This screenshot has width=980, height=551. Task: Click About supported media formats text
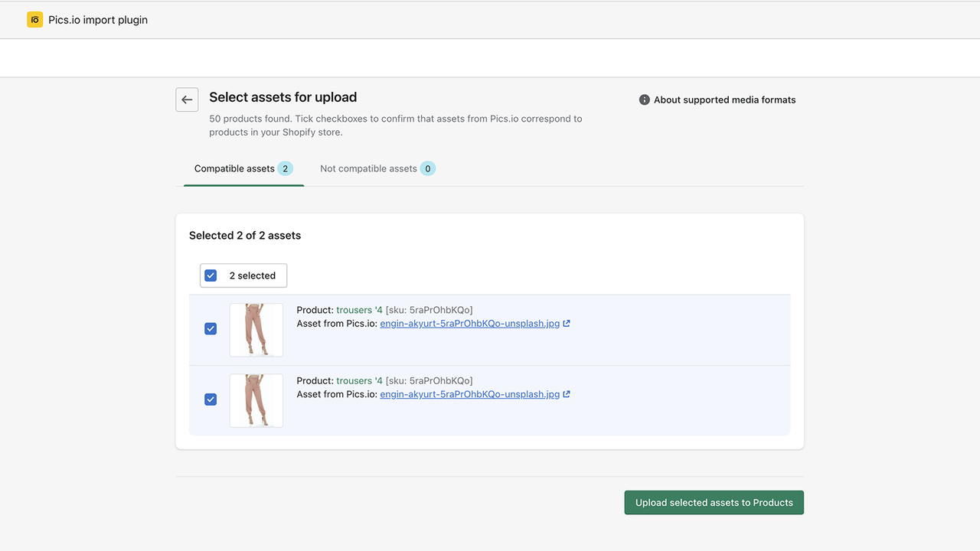point(725,99)
